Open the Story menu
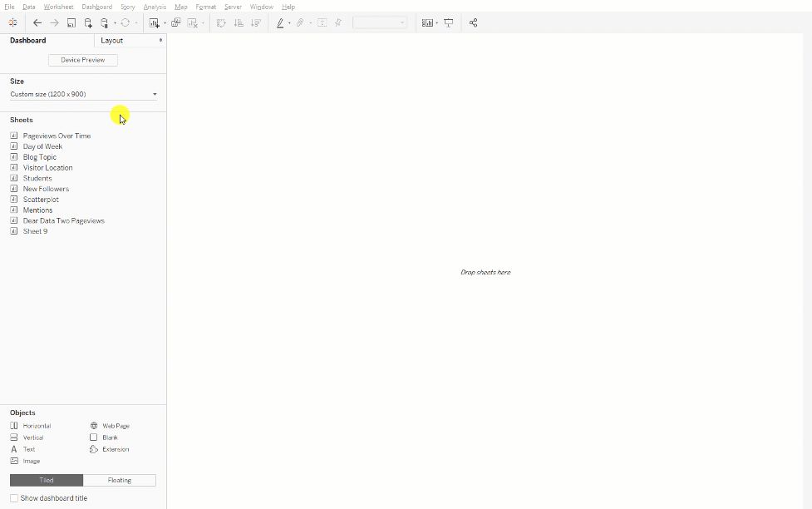Viewport: 812px width, 509px height. pyautogui.click(x=127, y=7)
